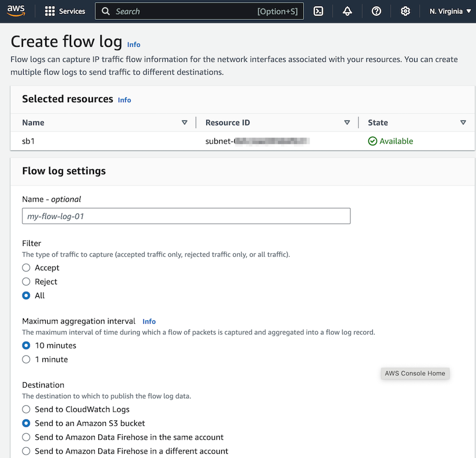
Task: Open settings gear icon in navbar
Action: pos(406,11)
